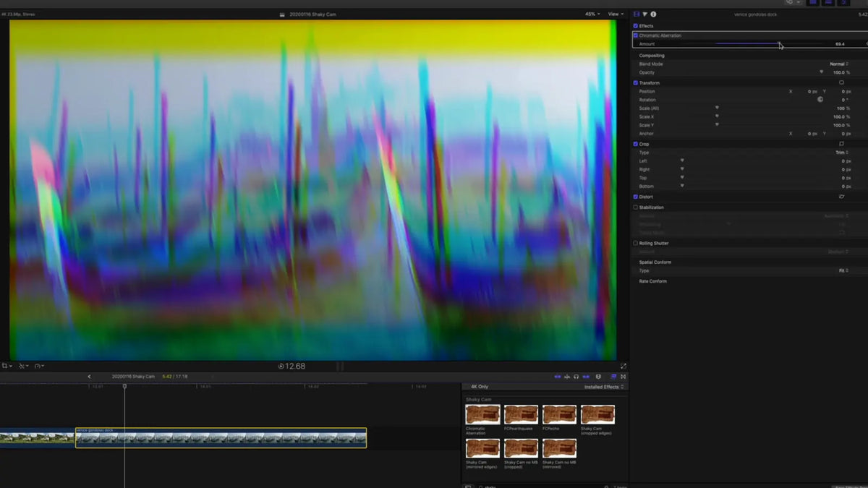Click the Crop onscreen controls icon
868x488 pixels.
tap(841, 144)
